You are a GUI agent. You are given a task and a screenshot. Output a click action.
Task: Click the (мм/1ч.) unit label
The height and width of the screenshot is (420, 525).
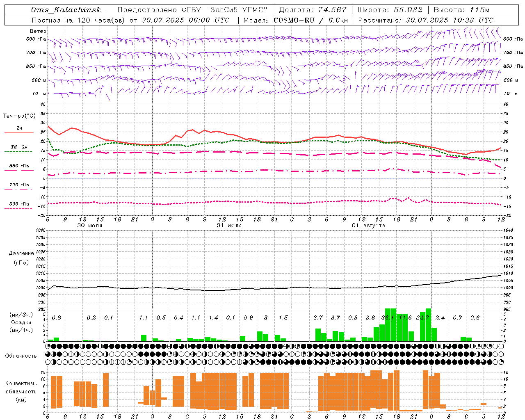[x=21, y=330]
